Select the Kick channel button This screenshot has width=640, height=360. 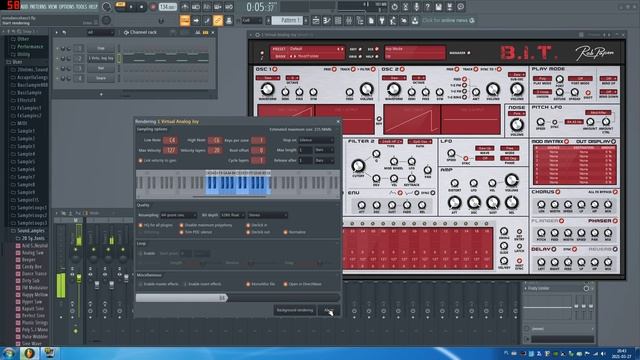[x=101, y=49]
